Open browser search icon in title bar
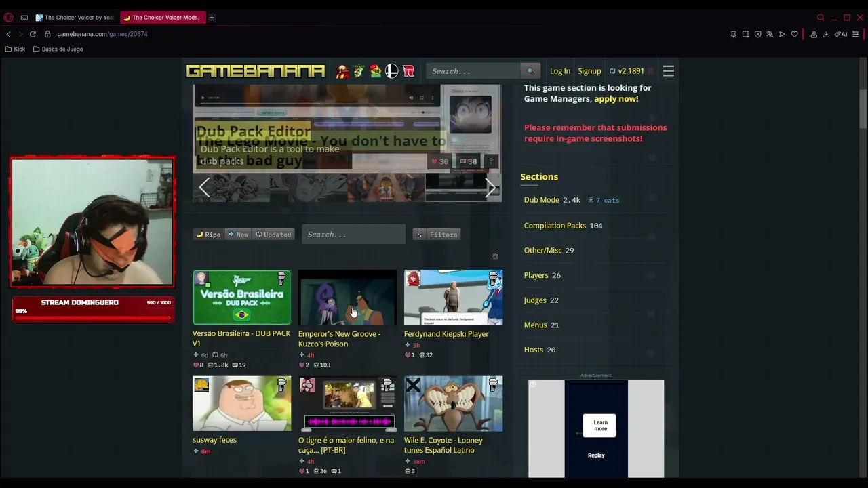Image resolution: width=868 pixels, height=488 pixels. 821,18
